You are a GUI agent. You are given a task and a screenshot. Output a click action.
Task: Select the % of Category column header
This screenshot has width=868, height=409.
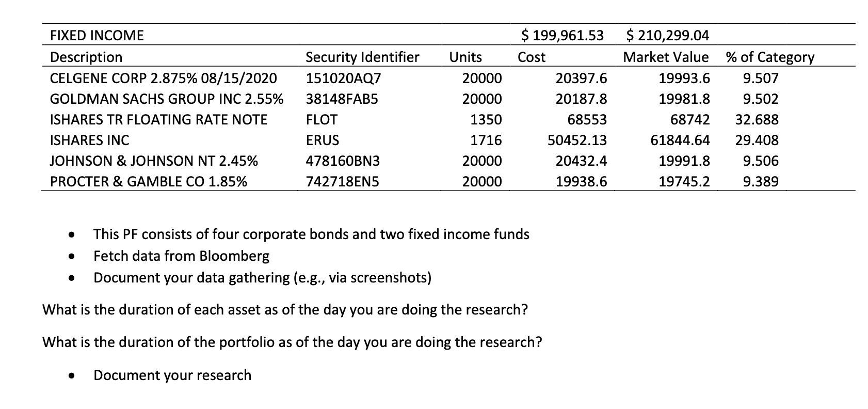click(x=769, y=57)
